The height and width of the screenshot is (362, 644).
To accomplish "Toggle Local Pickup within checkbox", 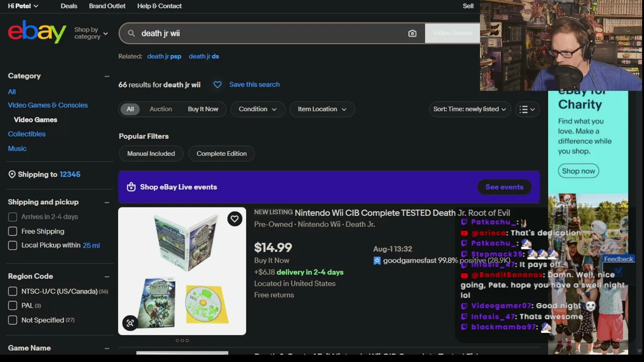I will tap(13, 245).
